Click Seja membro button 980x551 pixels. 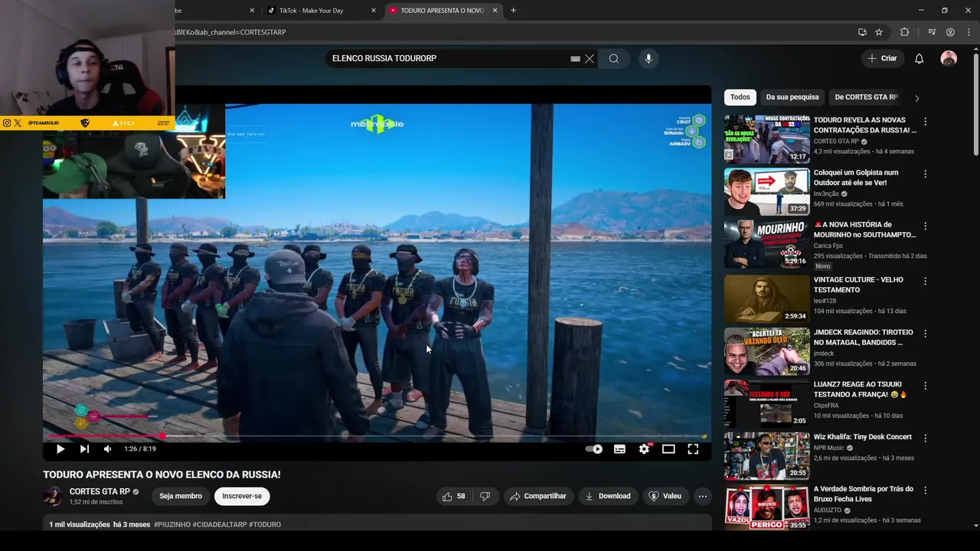[181, 496]
